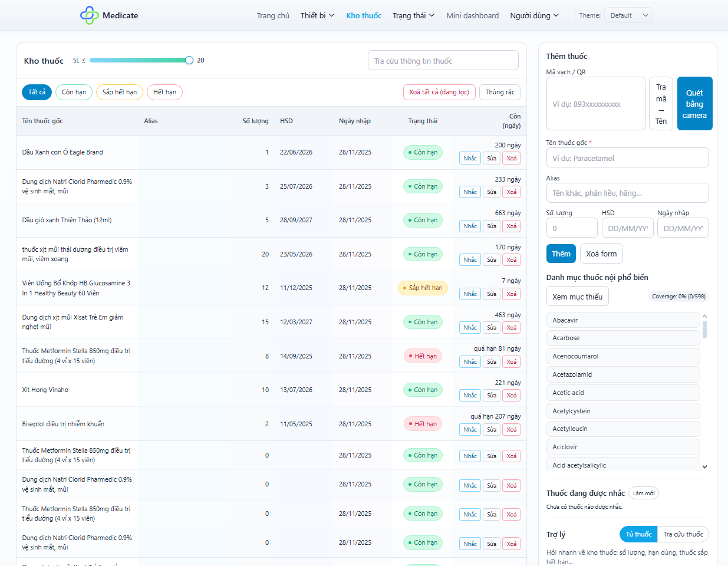This screenshot has height=566, width=728.
Task: Go to Trang chủ page
Action: (273, 15)
